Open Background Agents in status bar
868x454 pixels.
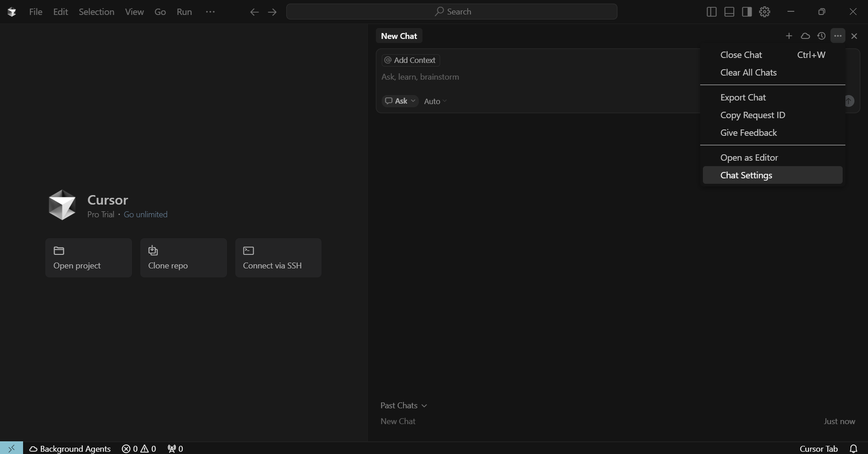(70, 449)
